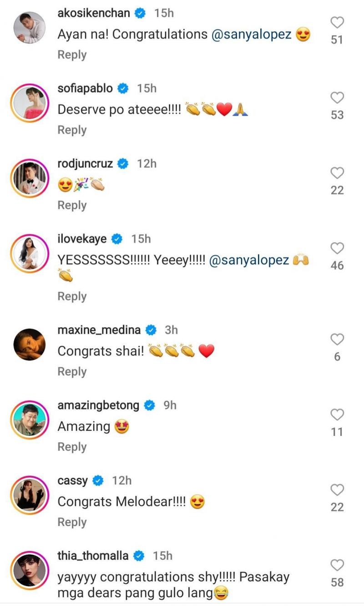Open the @sanyalopez mention in akosikenchan's comment
The image size is (364, 606).
tap(252, 35)
